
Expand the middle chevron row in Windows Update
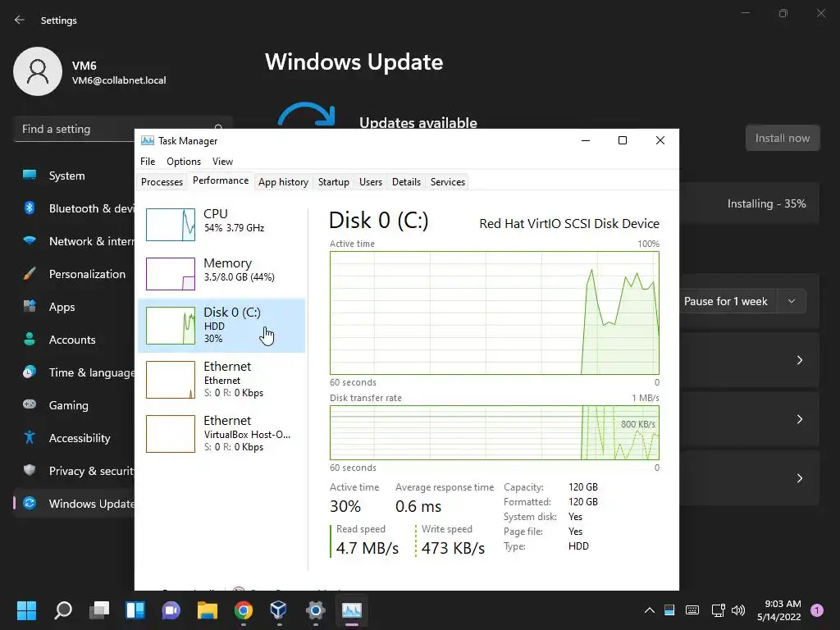[799, 419]
